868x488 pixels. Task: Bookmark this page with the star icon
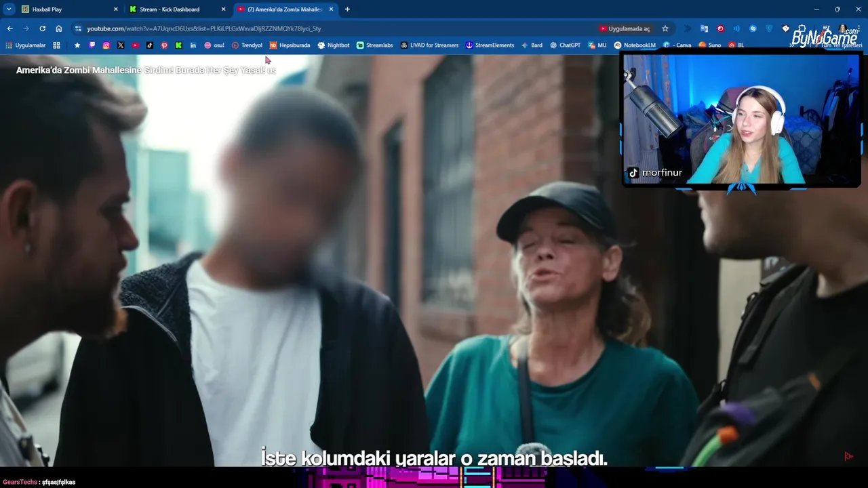(x=665, y=28)
